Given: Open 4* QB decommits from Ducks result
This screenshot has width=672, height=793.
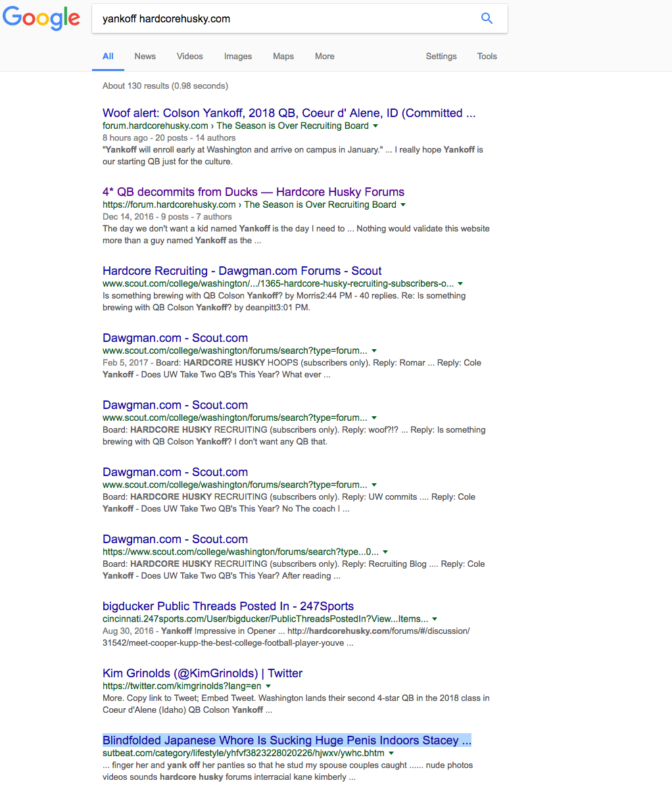Looking at the screenshot, I should pyautogui.click(x=253, y=192).
